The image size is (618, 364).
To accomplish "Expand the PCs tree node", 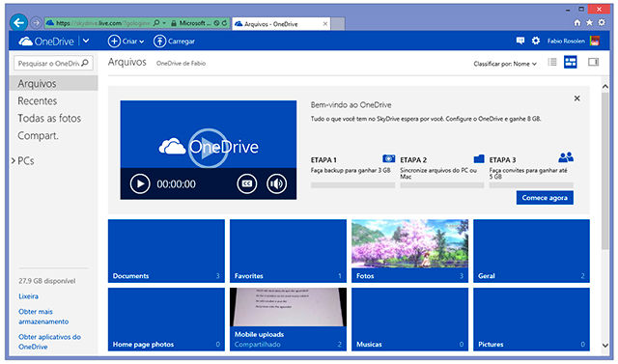I will tap(13, 160).
